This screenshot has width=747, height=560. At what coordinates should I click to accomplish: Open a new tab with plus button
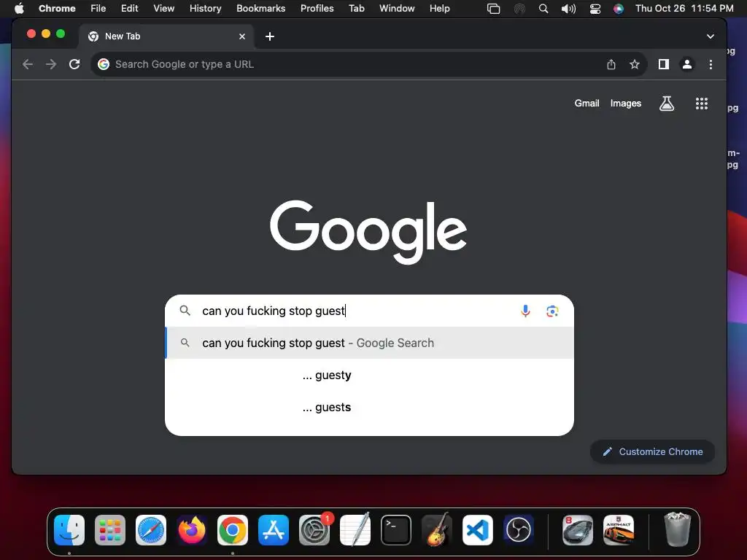tap(270, 36)
